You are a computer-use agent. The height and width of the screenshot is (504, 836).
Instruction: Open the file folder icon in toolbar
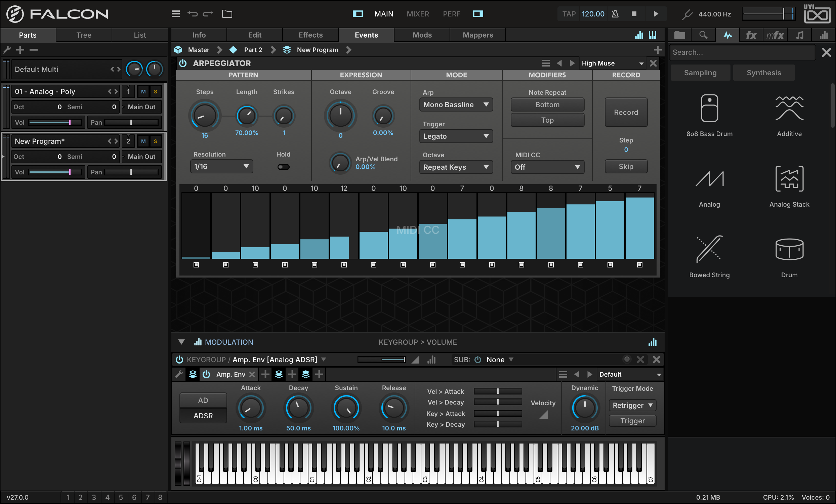[x=227, y=14]
